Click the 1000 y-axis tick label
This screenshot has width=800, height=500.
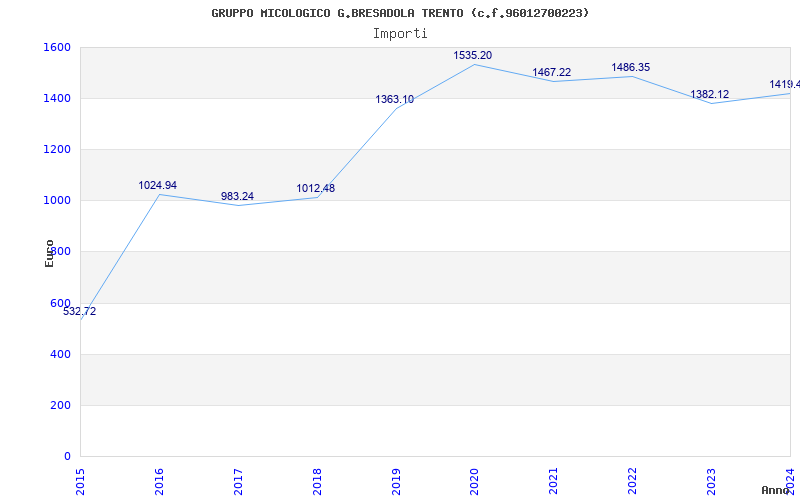click(57, 201)
